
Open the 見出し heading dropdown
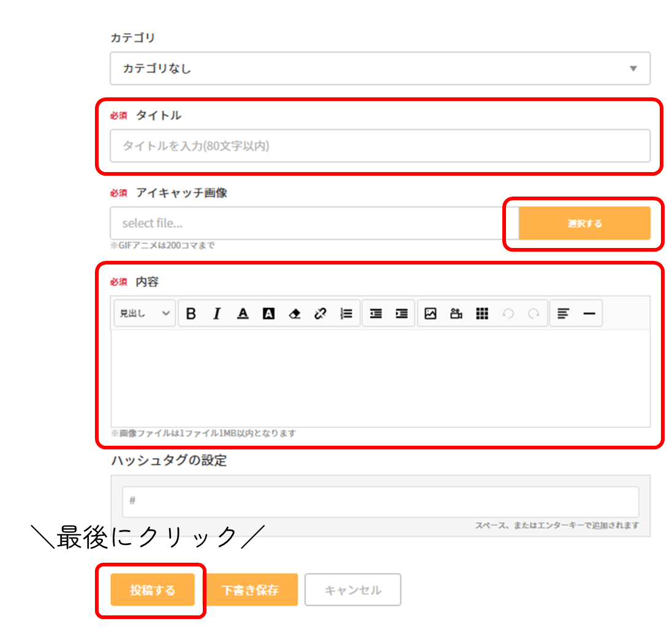click(145, 313)
